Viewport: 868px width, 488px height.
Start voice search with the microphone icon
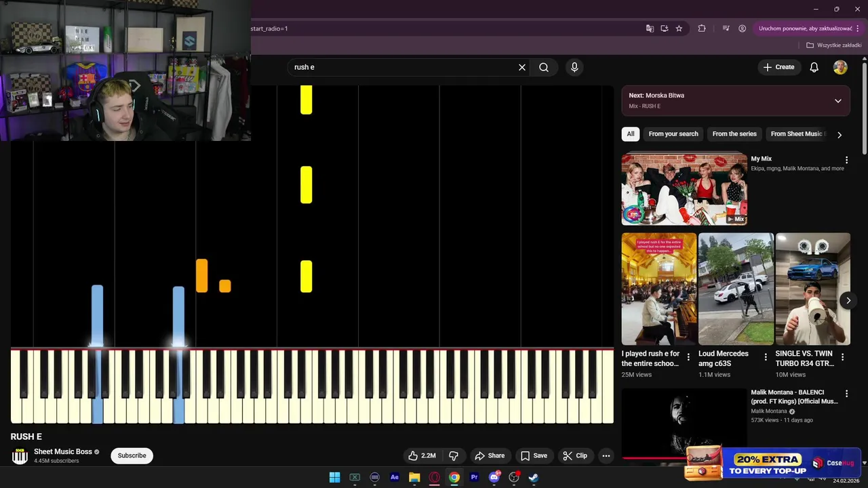click(x=574, y=67)
